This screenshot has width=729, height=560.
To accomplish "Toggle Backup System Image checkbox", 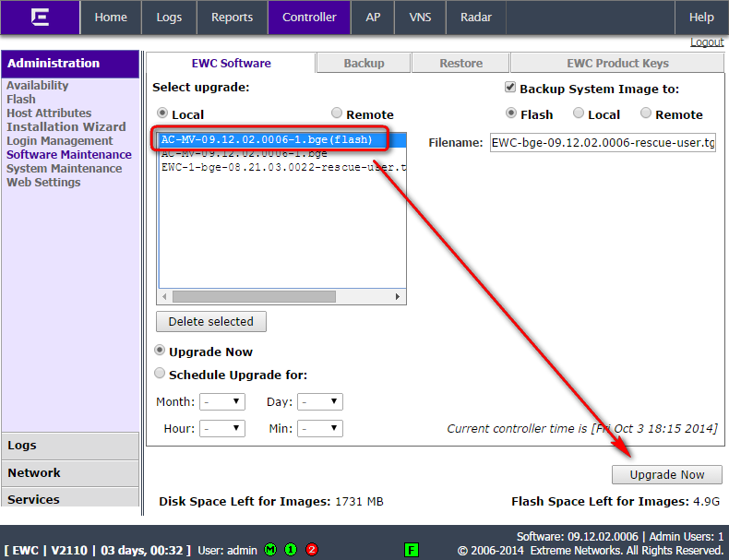I will point(510,87).
